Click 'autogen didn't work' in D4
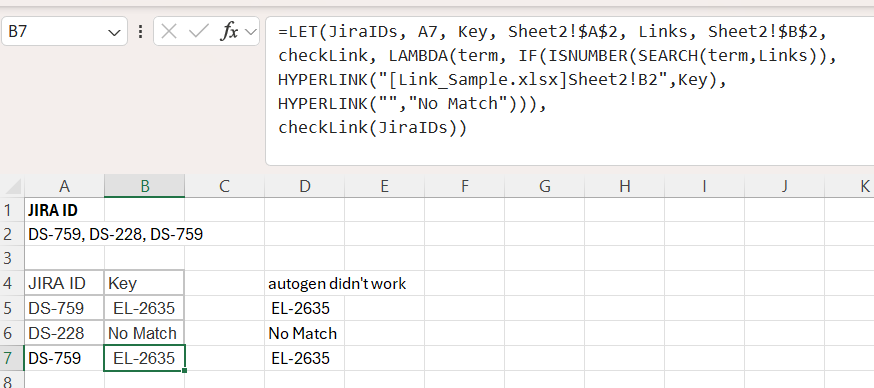Image resolution: width=874 pixels, height=388 pixels. [337, 284]
